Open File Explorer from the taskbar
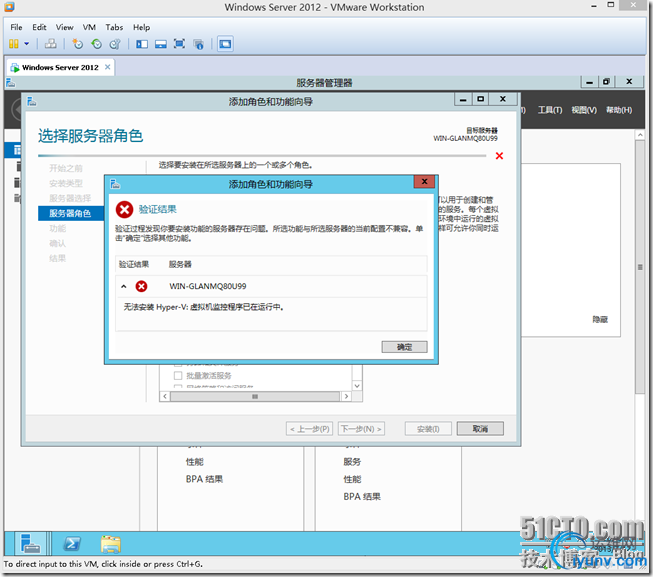This screenshot has height=577, width=653. (x=110, y=544)
